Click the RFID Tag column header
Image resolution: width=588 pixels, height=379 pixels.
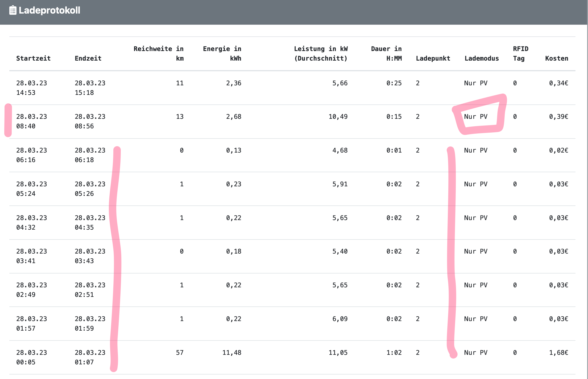tap(520, 53)
